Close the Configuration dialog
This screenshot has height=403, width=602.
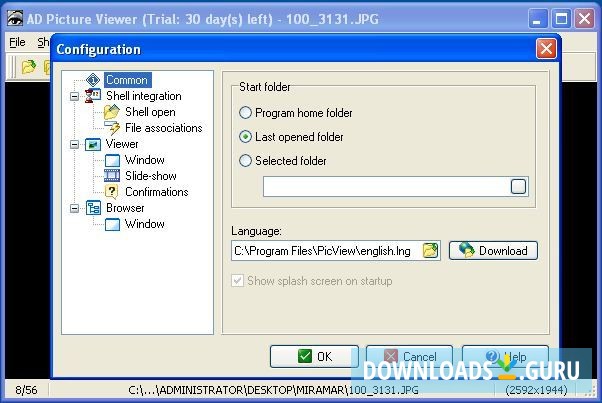click(x=546, y=49)
